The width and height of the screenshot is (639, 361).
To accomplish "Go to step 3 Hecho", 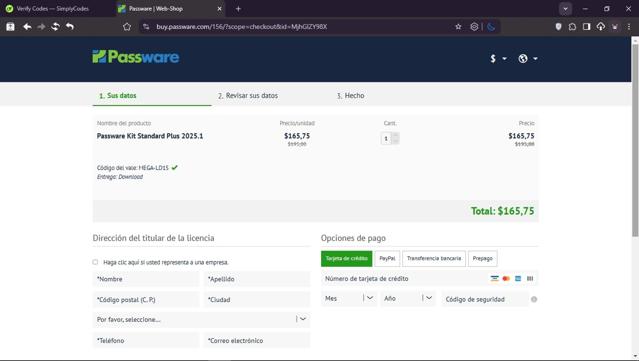I will (x=350, y=96).
